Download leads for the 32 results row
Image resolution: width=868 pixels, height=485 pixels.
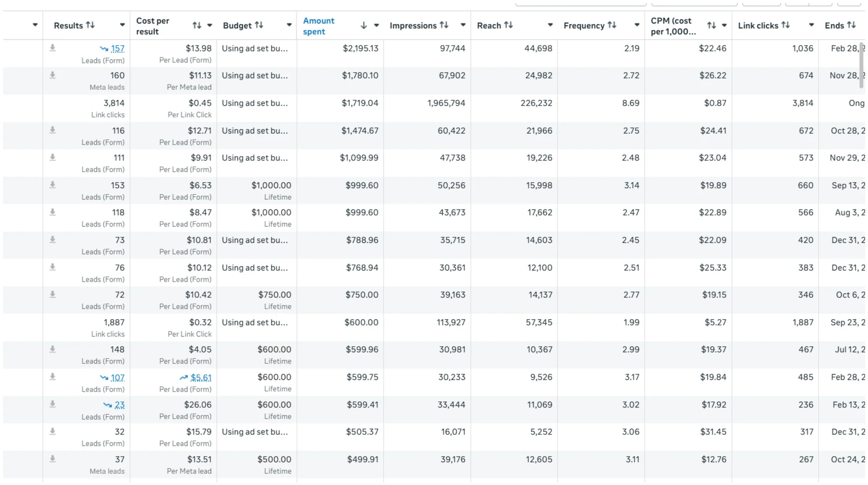pos(53,431)
